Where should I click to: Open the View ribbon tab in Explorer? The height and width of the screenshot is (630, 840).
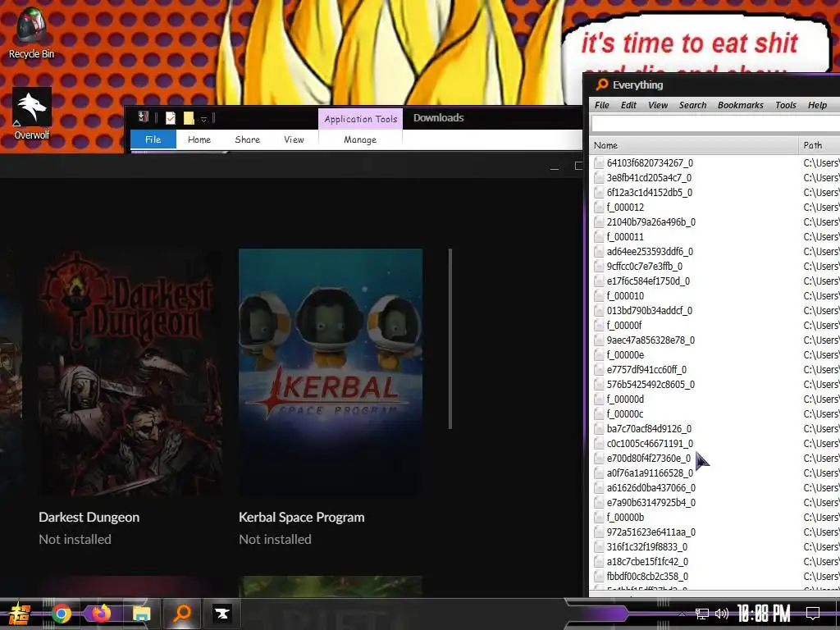(x=294, y=139)
